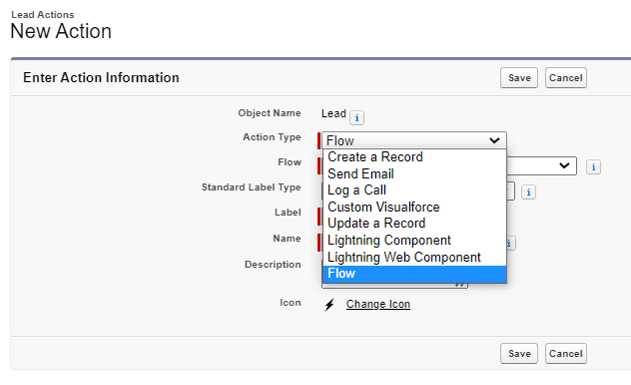Screen dimensions: 631x385
Task: Expand the Flow selection dropdown chevron
Action: (x=564, y=165)
